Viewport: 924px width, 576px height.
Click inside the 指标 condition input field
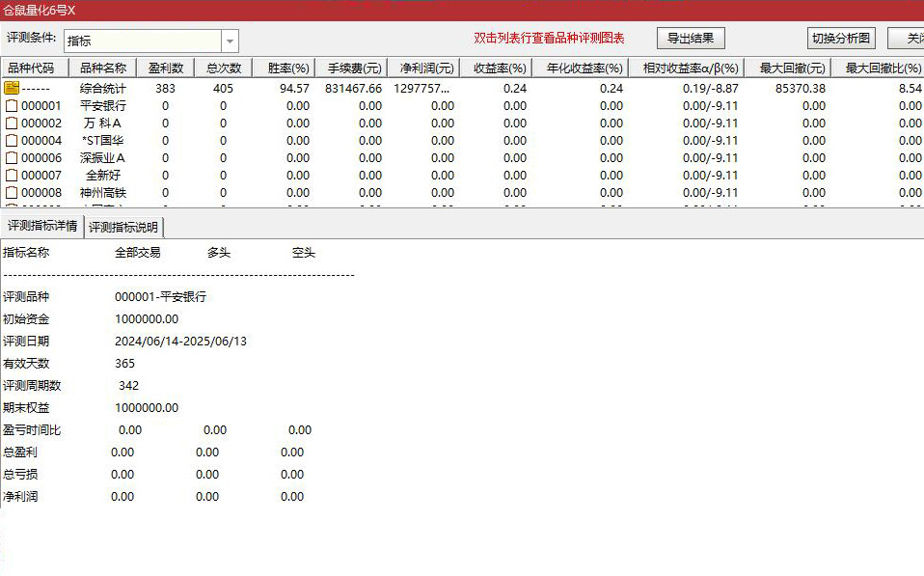[135, 41]
